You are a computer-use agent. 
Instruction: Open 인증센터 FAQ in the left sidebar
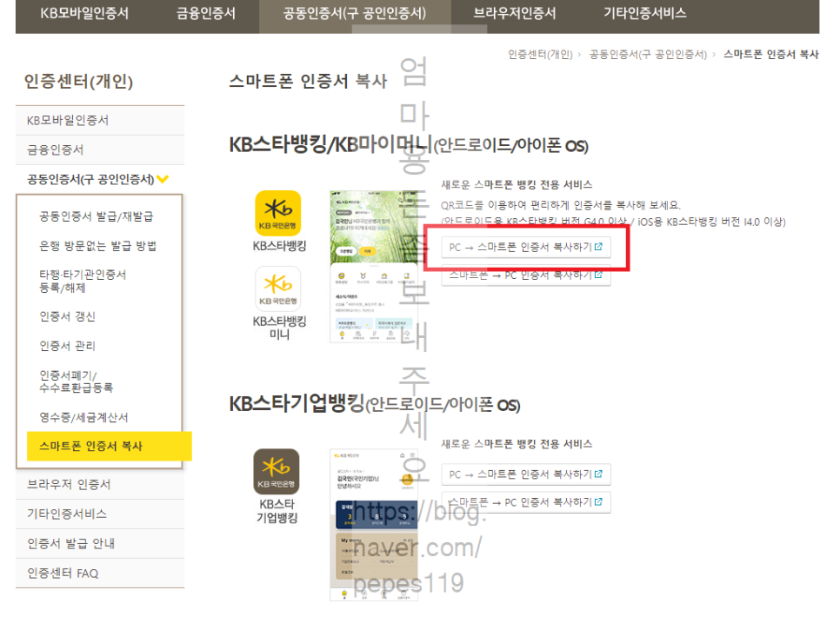[x=100, y=574]
